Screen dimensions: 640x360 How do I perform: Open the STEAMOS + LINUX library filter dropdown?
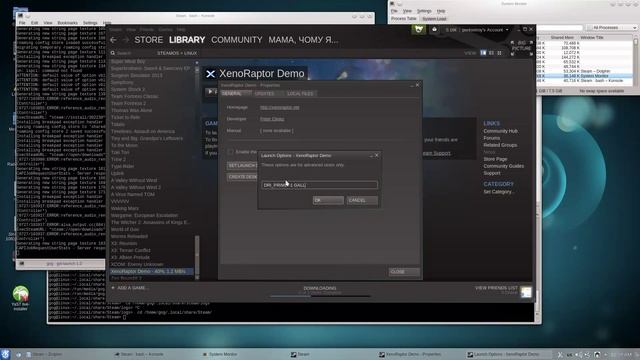177,53
